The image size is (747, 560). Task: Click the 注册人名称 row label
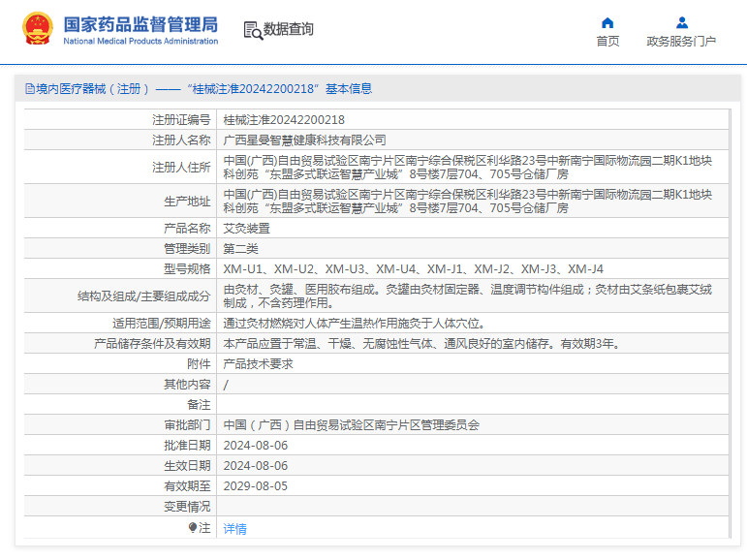181,140
